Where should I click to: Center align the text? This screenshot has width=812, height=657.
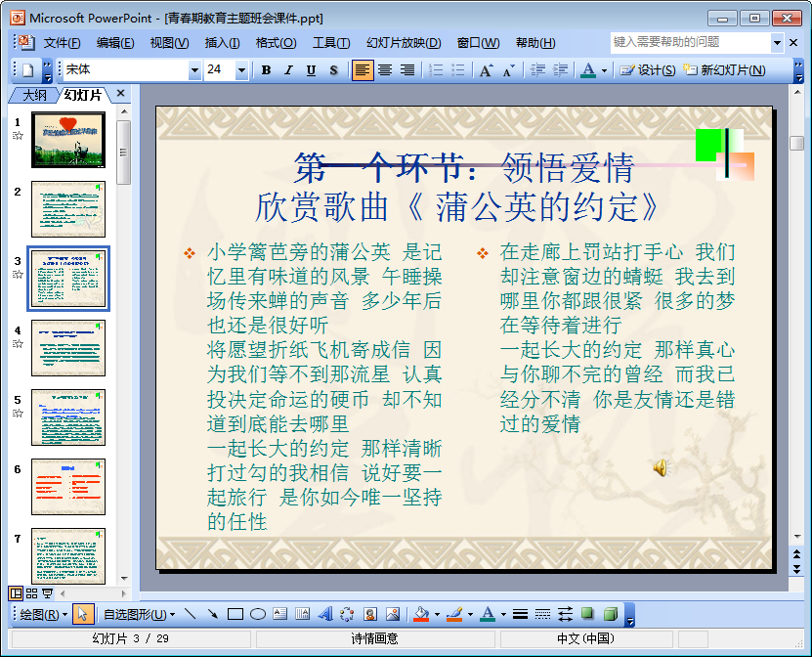(x=385, y=70)
